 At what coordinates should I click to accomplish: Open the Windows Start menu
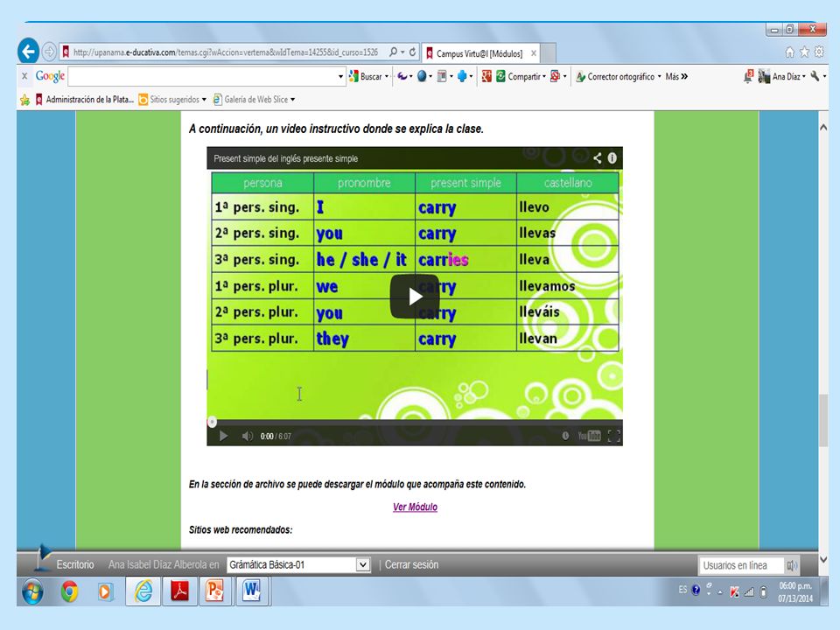[x=32, y=591]
